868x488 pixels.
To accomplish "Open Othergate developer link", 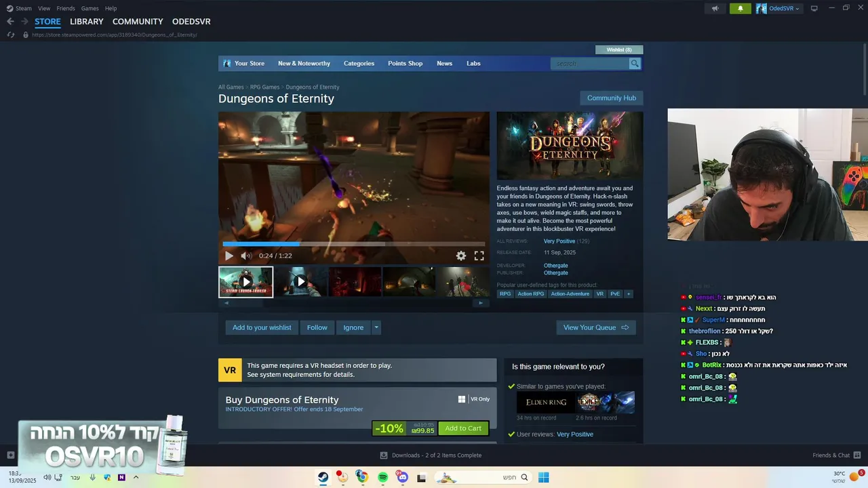I will (x=556, y=266).
